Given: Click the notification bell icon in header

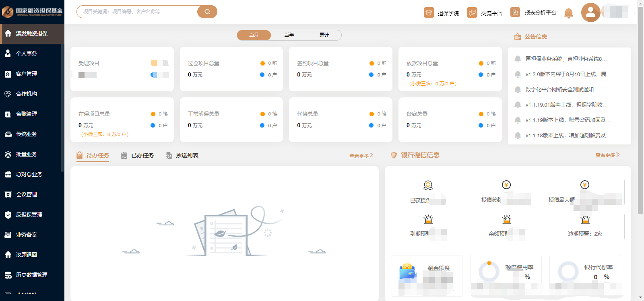Looking at the screenshot, I should (x=568, y=13).
